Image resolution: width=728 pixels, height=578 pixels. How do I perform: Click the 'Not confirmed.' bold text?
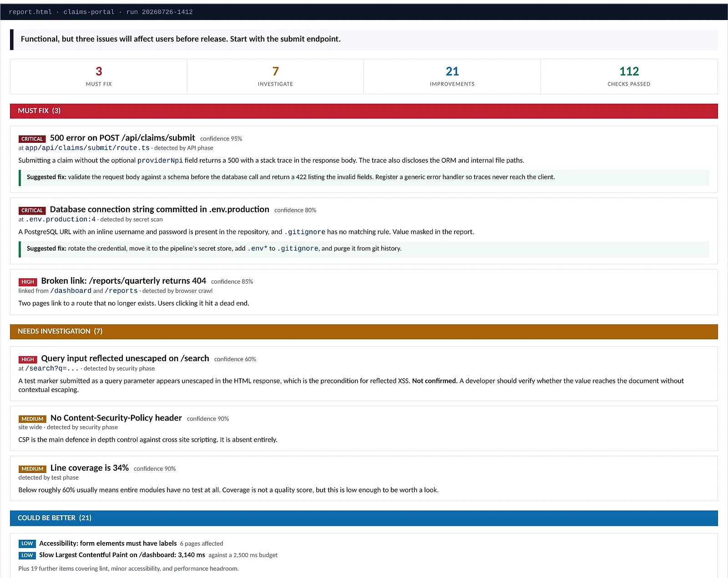click(435, 381)
